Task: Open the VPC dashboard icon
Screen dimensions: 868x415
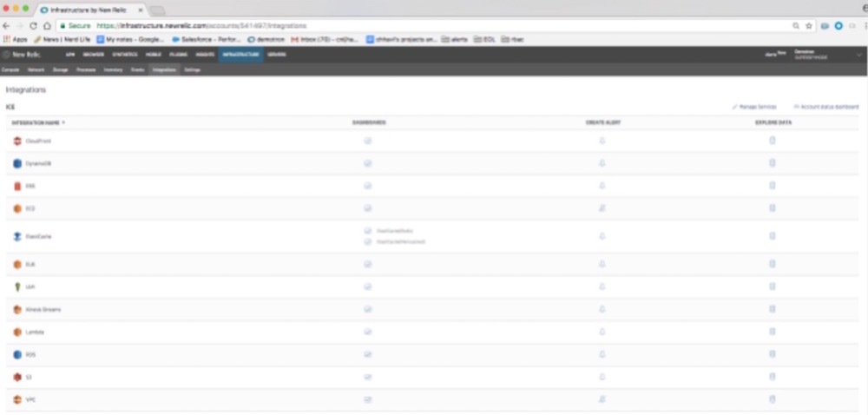Action: (367, 399)
